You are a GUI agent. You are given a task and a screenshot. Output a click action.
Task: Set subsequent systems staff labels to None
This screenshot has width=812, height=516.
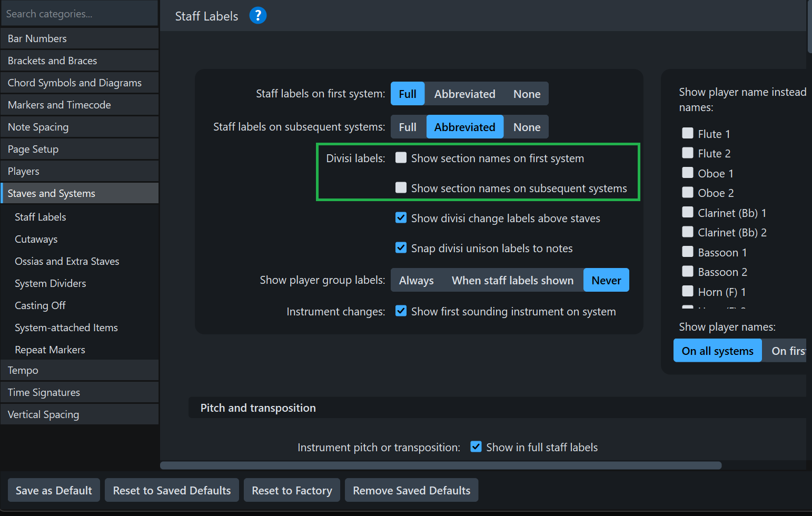click(527, 127)
